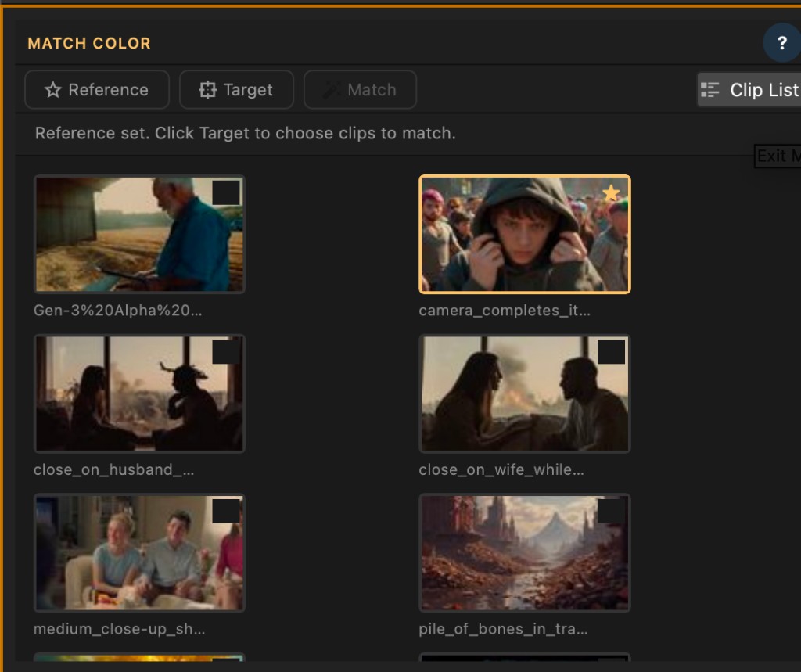Click the Exit Match button
801x672 pixels.
click(x=778, y=156)
